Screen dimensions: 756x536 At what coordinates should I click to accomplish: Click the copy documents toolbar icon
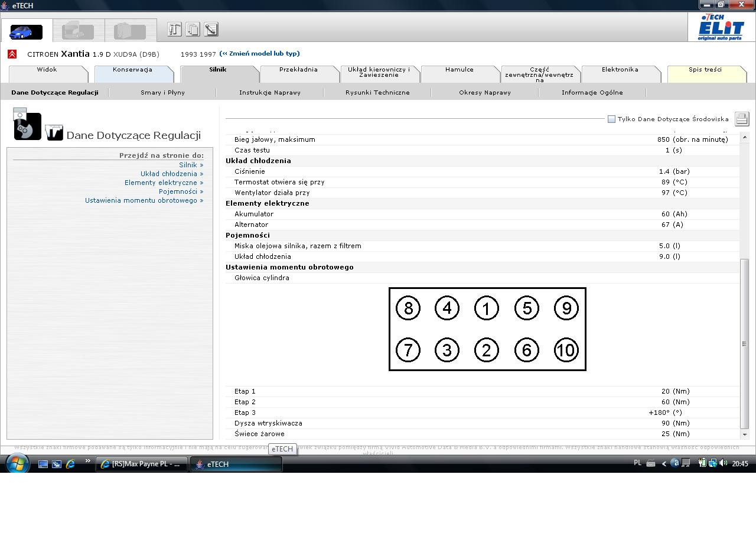pyautogui.click(x=193, y=29)
